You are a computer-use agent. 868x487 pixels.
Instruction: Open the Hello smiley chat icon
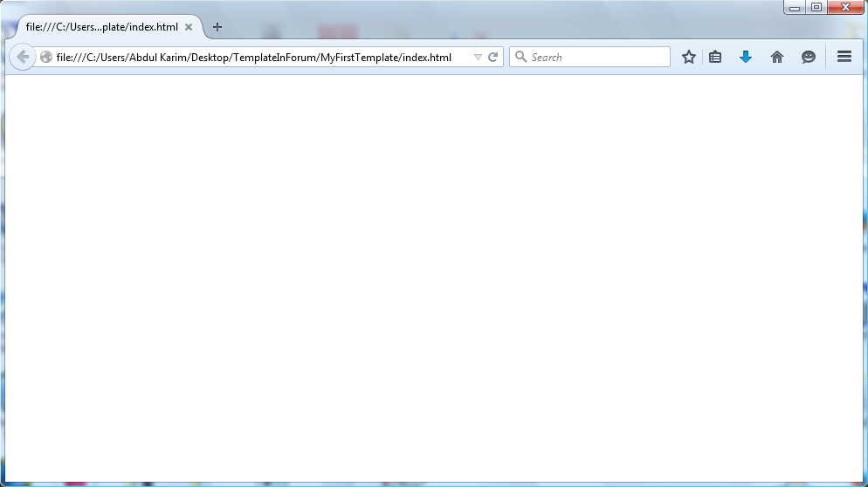click(x=809, y=58)
